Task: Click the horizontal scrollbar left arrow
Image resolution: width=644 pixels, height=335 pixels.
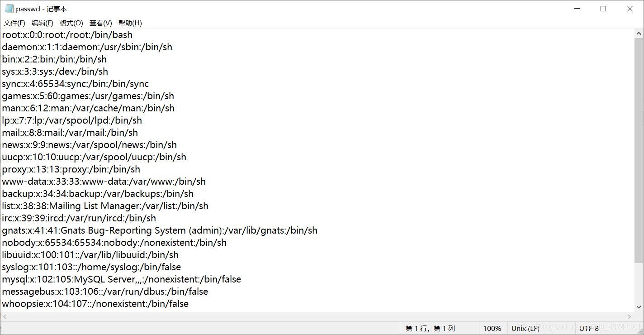Action: pyautogui.click(x=5, y=317)
